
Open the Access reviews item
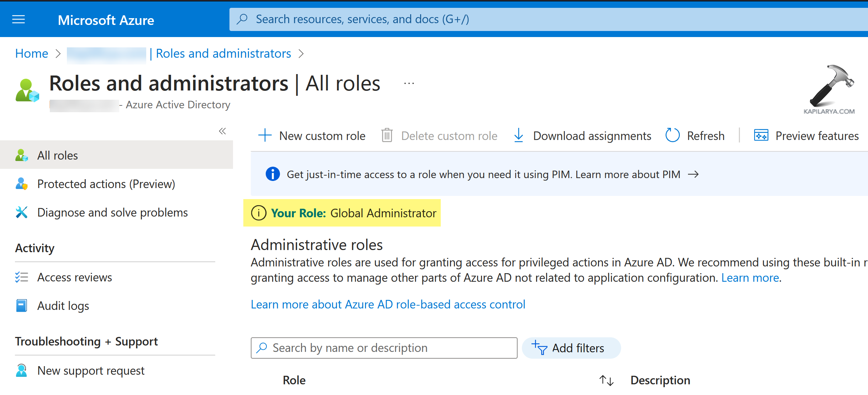(x=74, y=277)
